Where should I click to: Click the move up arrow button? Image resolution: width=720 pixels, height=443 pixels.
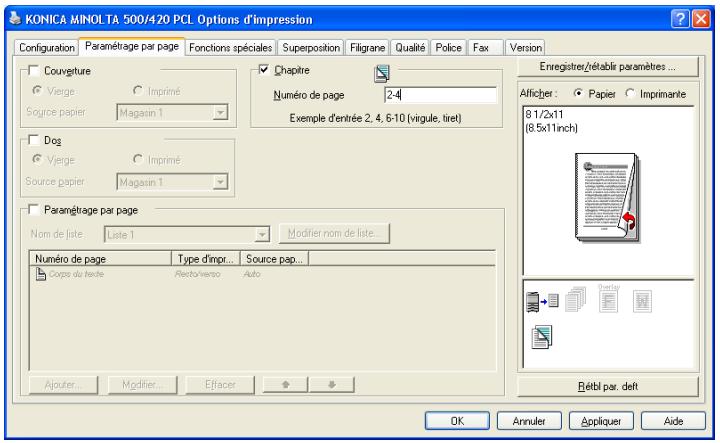(285, 385)
